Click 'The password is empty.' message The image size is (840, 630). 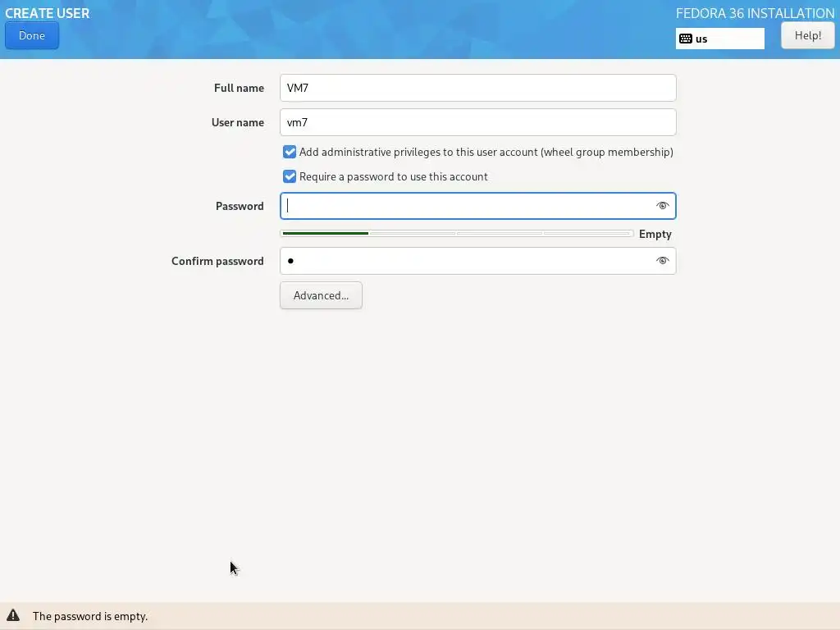coord(90,616)
